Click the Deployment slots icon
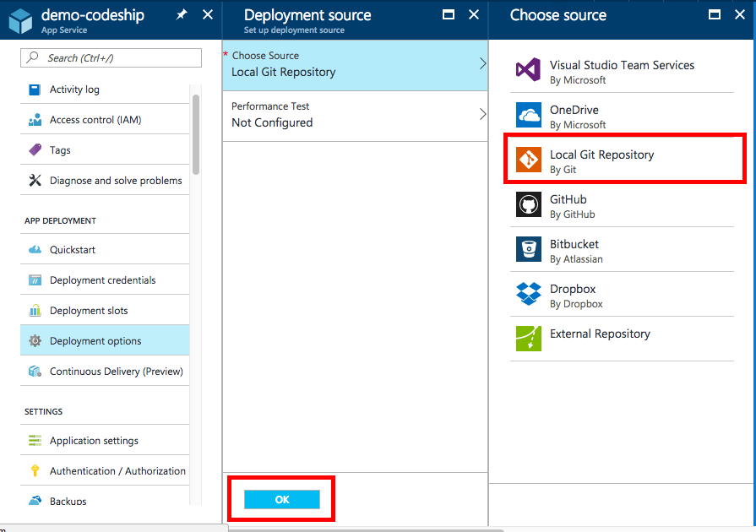756x532 pixels. click(x=35, y=311)
